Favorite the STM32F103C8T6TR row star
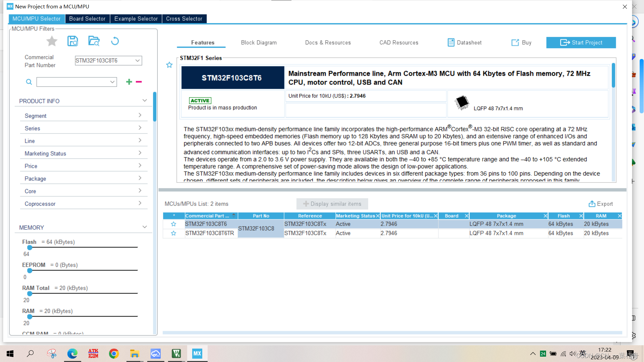The width and height of the screenshot is (644, 362). tap(173, 233)
